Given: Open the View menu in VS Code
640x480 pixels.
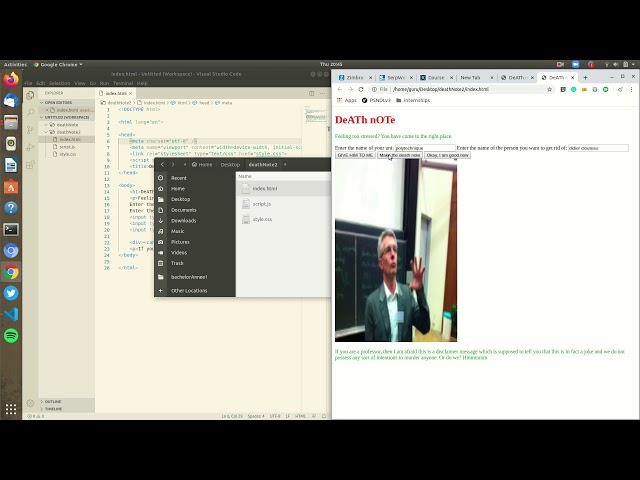Looking at the screenshot, I should click(80, 83).
